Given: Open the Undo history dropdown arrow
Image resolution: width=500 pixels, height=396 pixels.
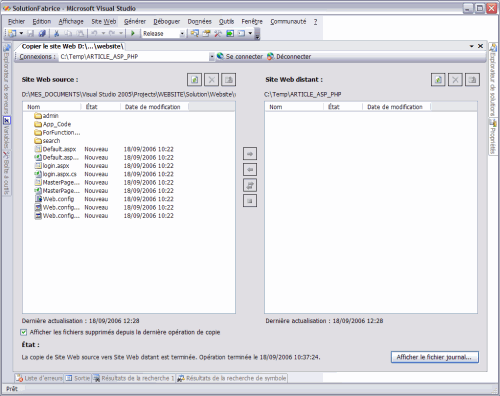Looking at the screenshot, I should pyautogui.click(x=103, y=33).
